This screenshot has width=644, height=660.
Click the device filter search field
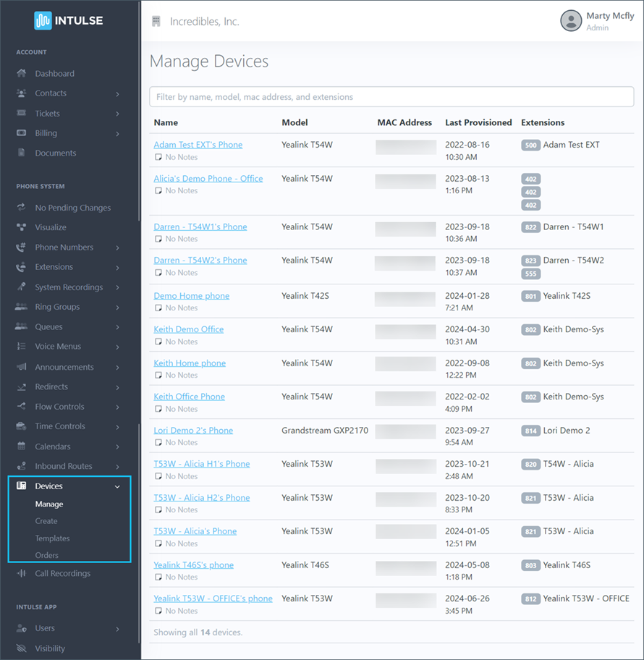click(x=391, y=96)
